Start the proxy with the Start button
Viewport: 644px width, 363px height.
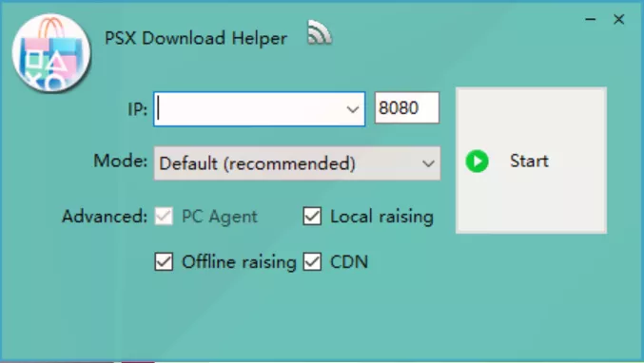pyautogui.click(x=531, y=161)
